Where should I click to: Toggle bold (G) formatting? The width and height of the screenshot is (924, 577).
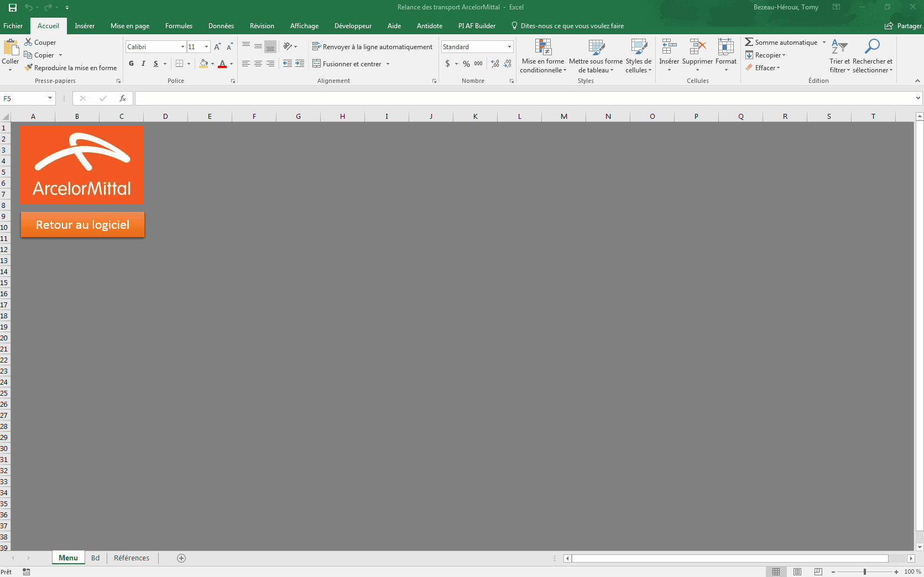click(x=131, y=64)
